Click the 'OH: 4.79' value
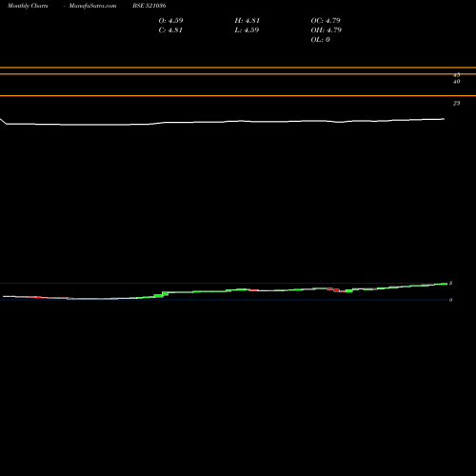This screenshot has width=476, height=476. pos(327,30)
